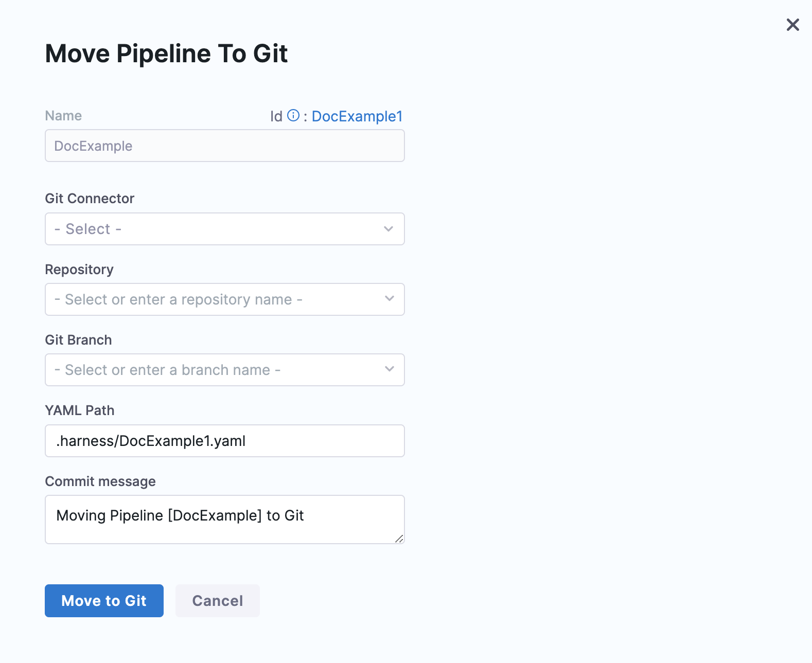The width and height of the screenshot is (812, 663).
Task: Click the DocExample1 identifier text
Action: point(357,116)
